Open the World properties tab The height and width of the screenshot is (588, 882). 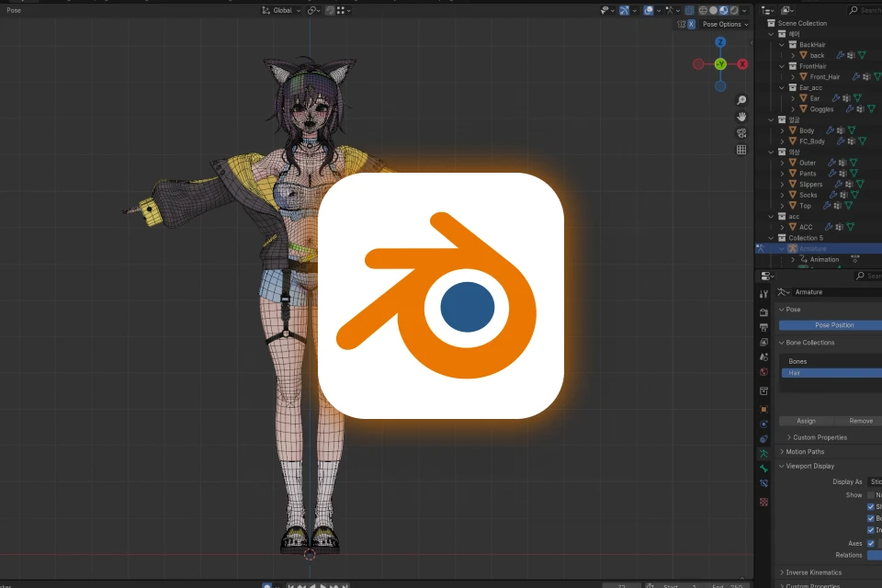point(763,371)
